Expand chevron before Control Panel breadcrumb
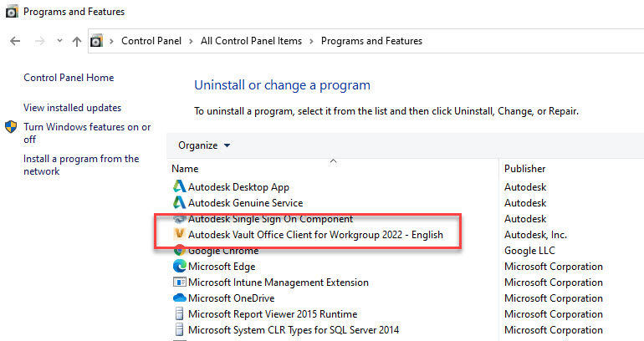The width and height of the screenshot is (644, 341). [x=111, y=42]
